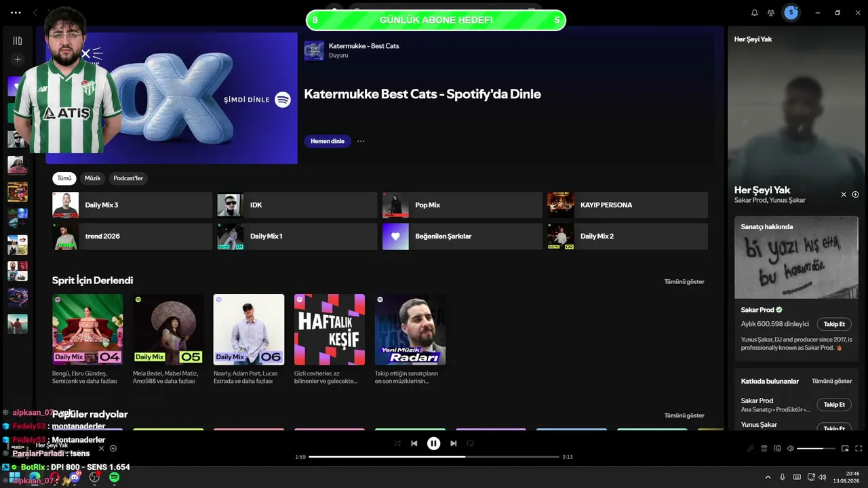The image size is (868, 488).
Task: Show all for Sprit İçin Derlendi
Action: coord(684,281)
